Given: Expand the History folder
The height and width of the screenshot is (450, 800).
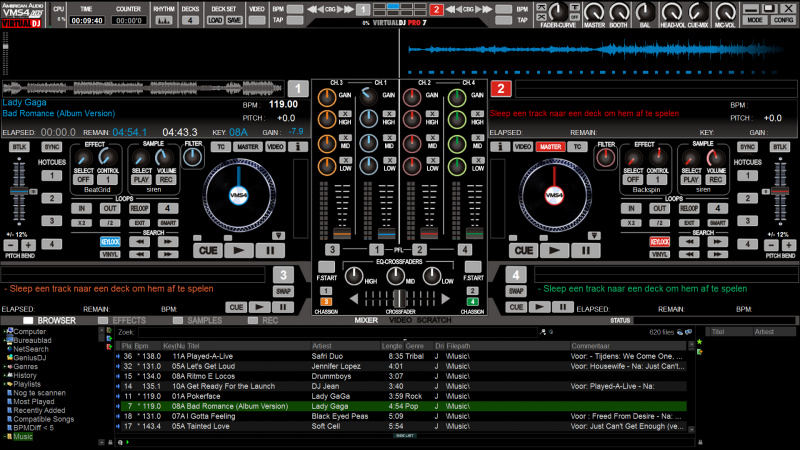Looking at the screenshot, I should 5,375.
